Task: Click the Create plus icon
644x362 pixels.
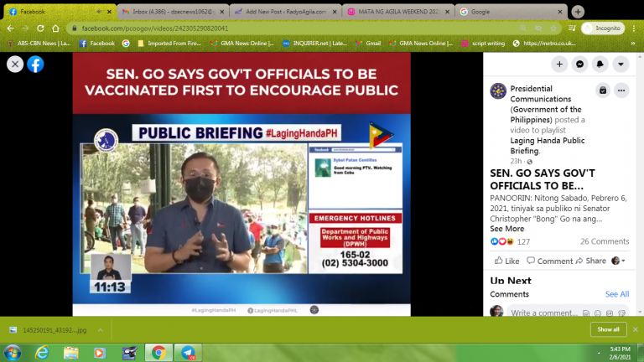Action: pyautogui.click(x=559, y=65)
